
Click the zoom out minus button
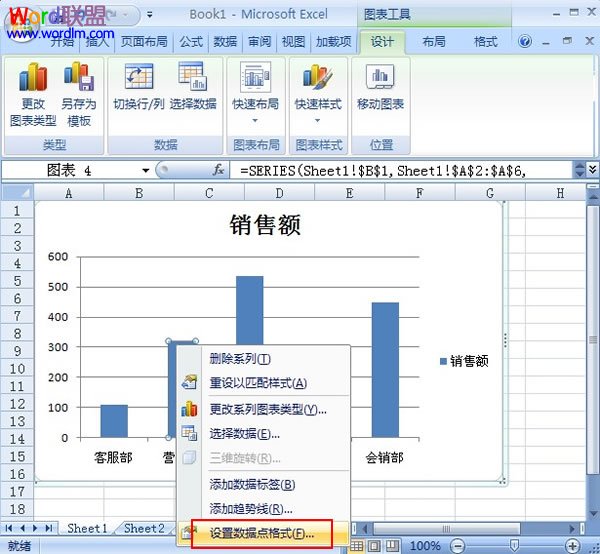pos(457,546)
